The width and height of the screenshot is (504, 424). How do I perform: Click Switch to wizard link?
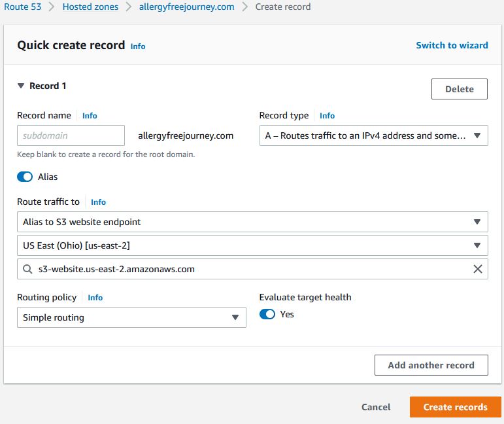point(452,45)
